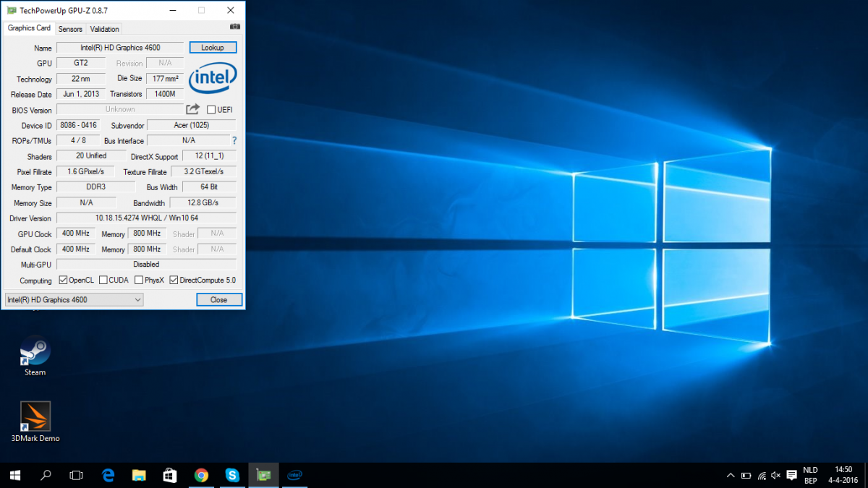Launch Google Chrome from the taskbar

tap(201, 475)
